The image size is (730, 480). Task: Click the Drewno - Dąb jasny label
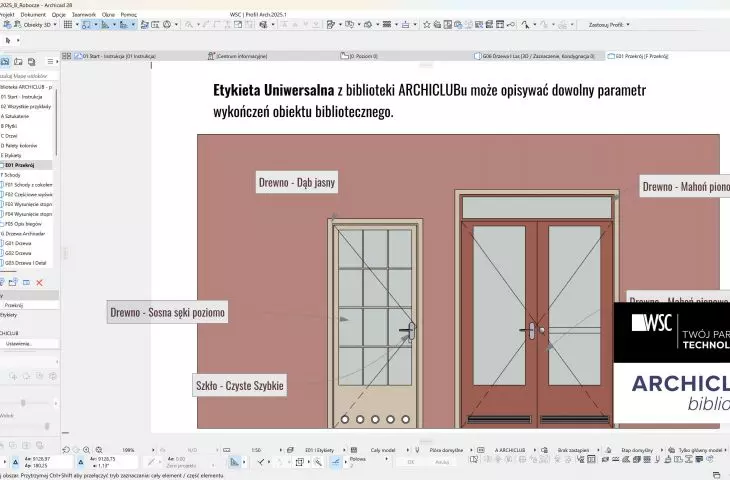pyautogui.click(x=297, y=183)
